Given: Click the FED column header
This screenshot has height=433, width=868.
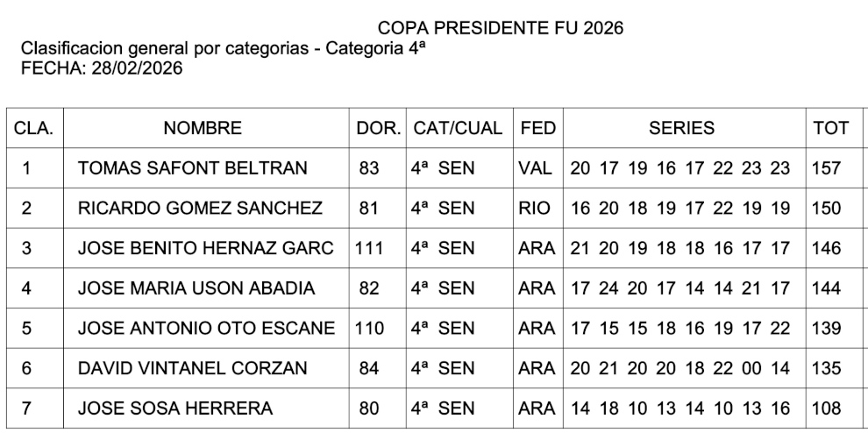Looking at the screenshot, I should (537, 128).
